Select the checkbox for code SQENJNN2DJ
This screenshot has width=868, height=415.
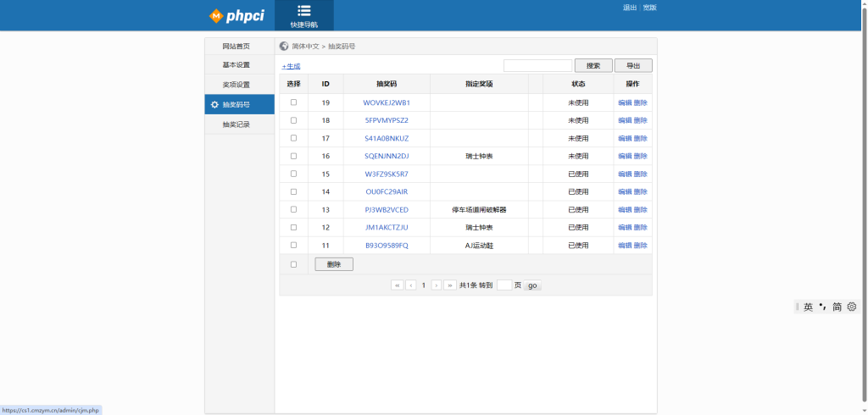tap(294, 156)
